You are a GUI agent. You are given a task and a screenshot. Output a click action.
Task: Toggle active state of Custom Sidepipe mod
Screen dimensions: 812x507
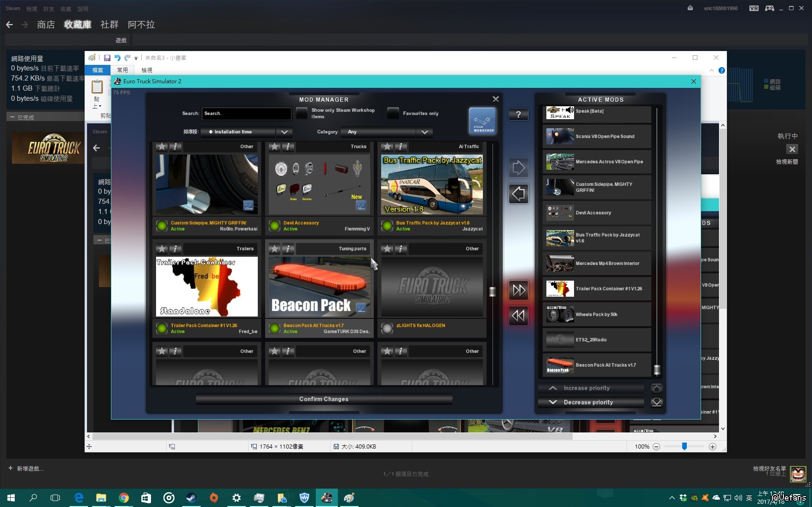click(x=162, y=226)
